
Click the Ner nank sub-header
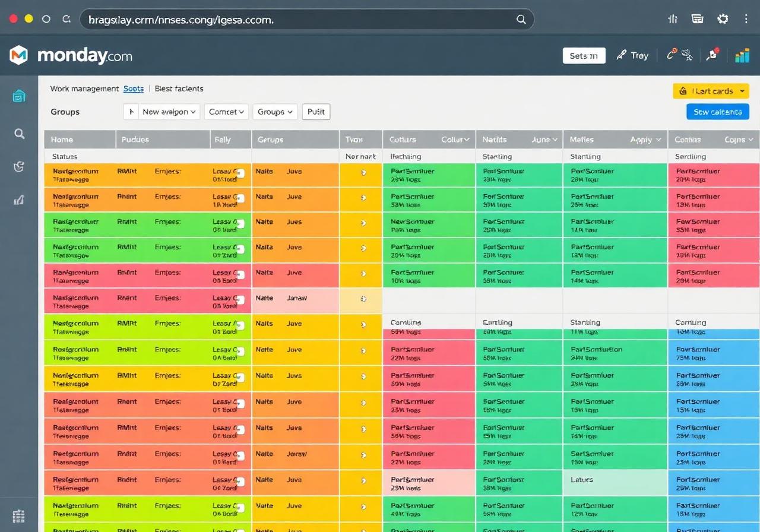pyautogui.click(x=360, y=157)
